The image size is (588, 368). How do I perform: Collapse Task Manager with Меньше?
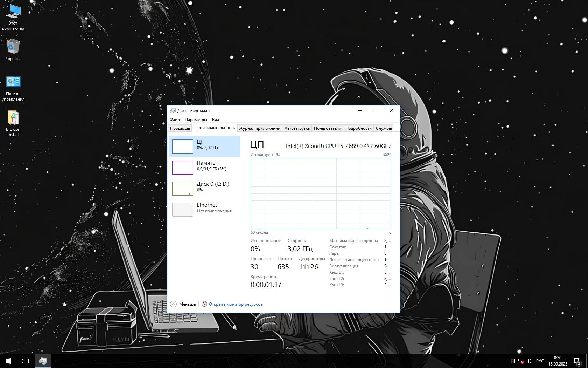coord(183,304)
